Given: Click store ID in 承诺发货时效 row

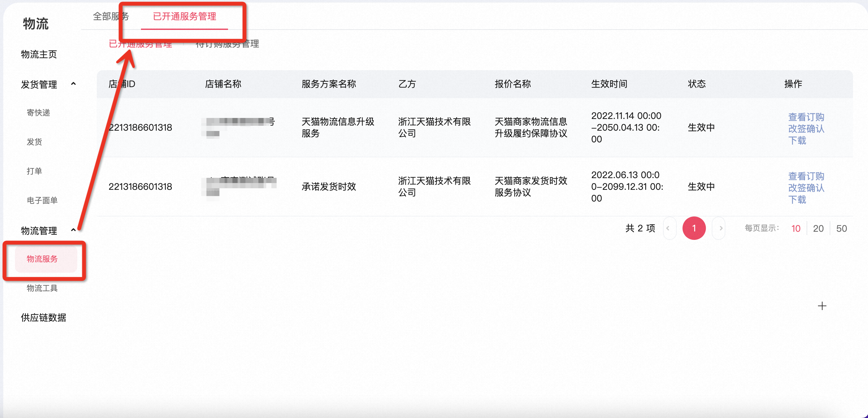Looking at the screenshot, I should point(140,187).
